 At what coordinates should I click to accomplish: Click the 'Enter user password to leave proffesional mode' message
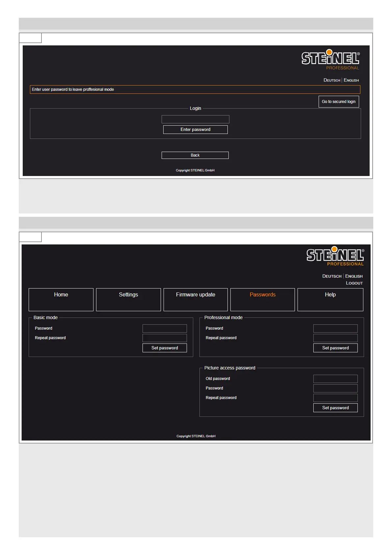tap(195, 89)
